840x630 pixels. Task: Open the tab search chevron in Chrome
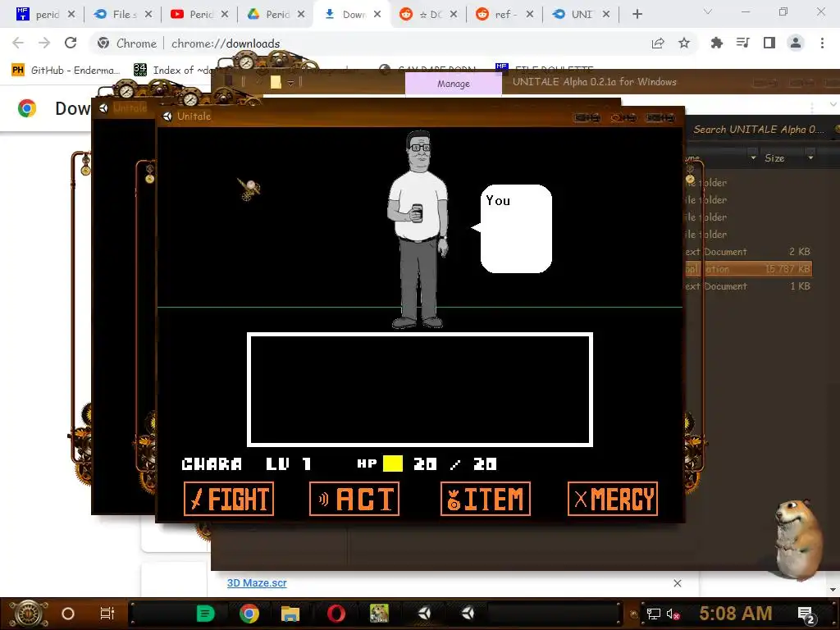click(x=708, y=11)
